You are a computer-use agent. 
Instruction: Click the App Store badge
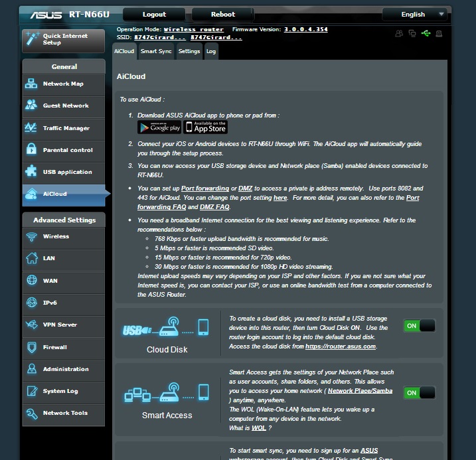pos(206,127)
